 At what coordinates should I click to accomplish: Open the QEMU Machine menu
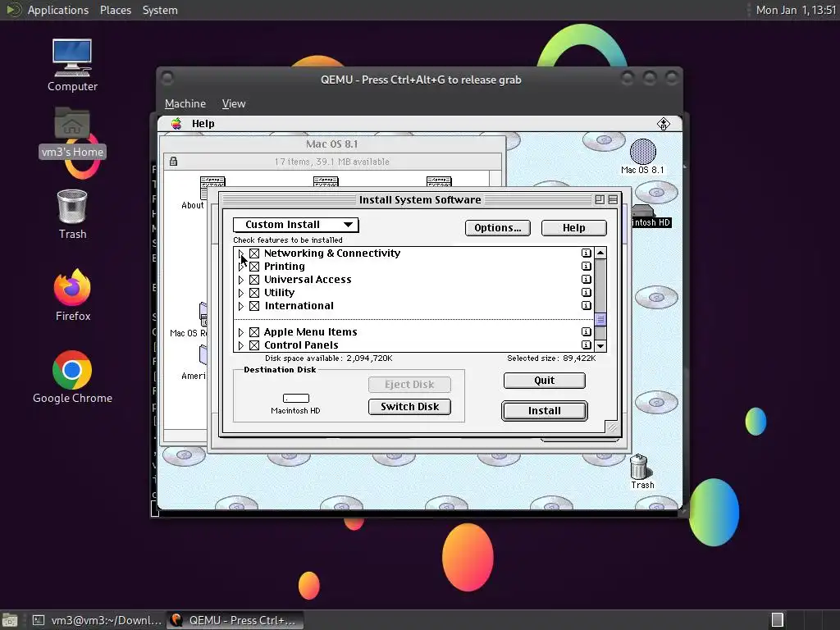click(185, 103)
